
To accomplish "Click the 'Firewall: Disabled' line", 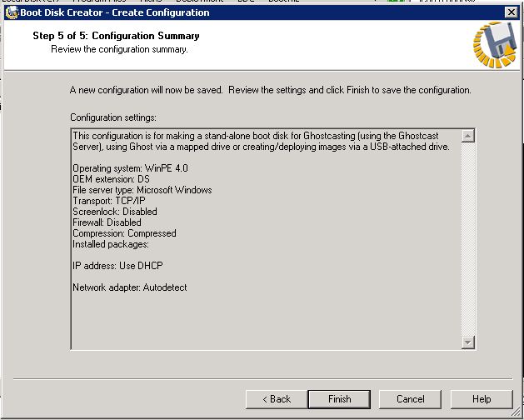I will [107, 222].
